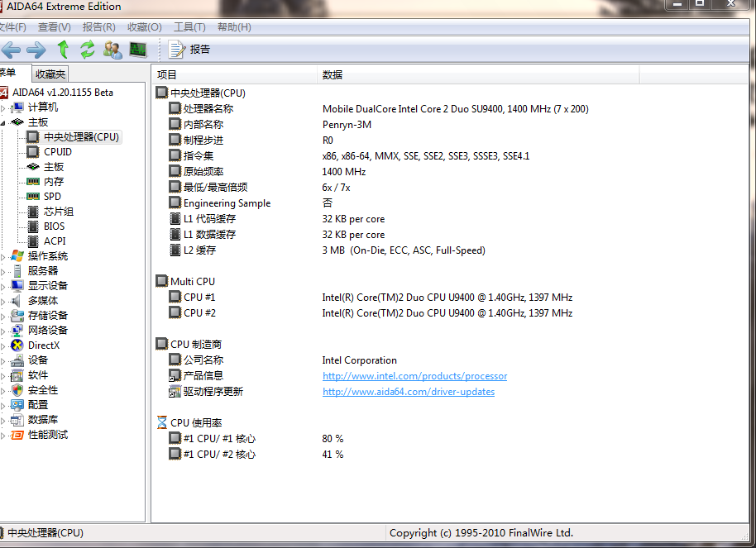Image resolution: width=756 pixels, height=548 pixels.
Task: Expand the 显示设备 tree node
Action: 2,287
